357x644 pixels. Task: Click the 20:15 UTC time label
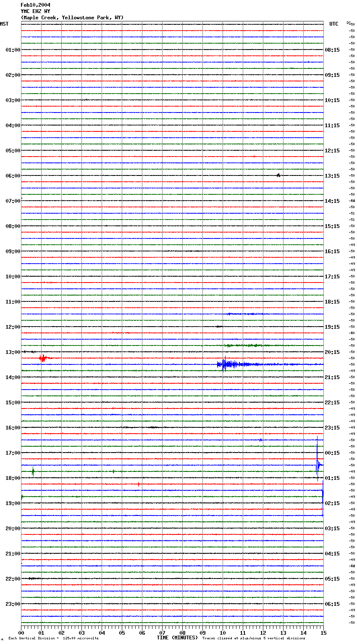tap(332, 352)
